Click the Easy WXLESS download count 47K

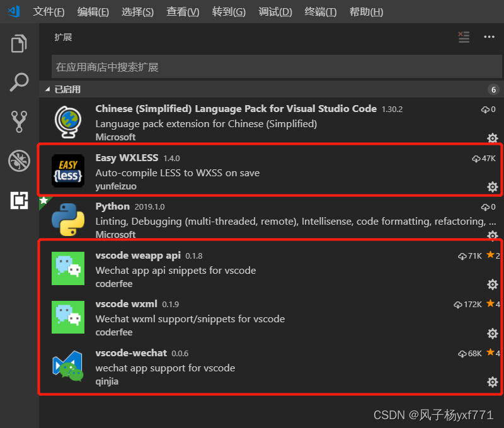(484, 159)
